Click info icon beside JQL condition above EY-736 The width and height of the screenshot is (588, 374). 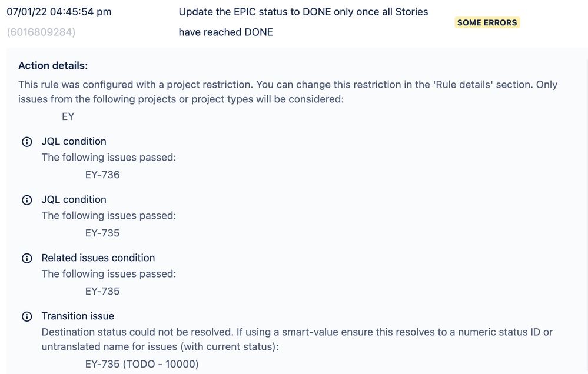point(26,142)
